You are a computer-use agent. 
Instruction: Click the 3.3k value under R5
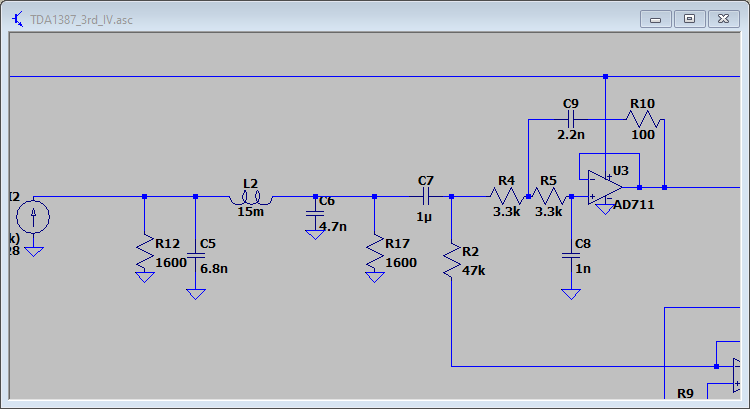pos(549,211)
